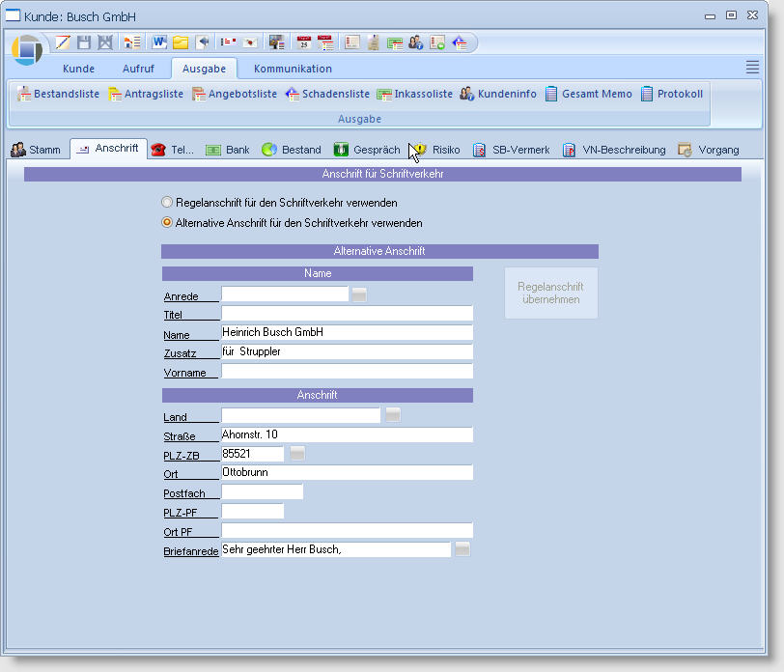
Task: Open Kundeninfo from the ribbon
Action: tap(498, 94)
